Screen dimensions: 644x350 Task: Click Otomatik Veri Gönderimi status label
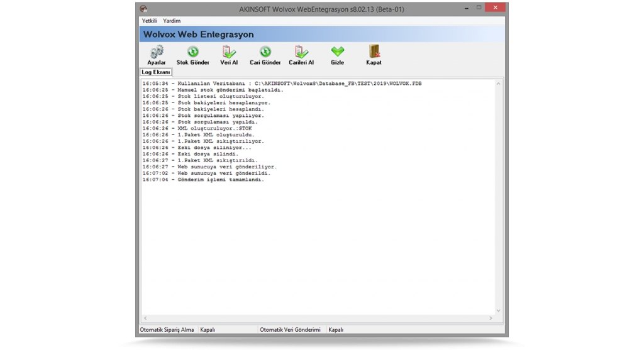point(290,329)
